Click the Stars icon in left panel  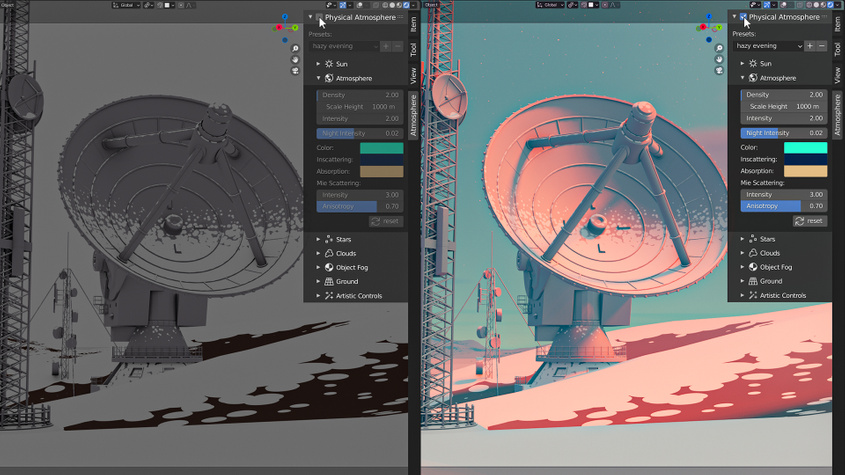329,239
